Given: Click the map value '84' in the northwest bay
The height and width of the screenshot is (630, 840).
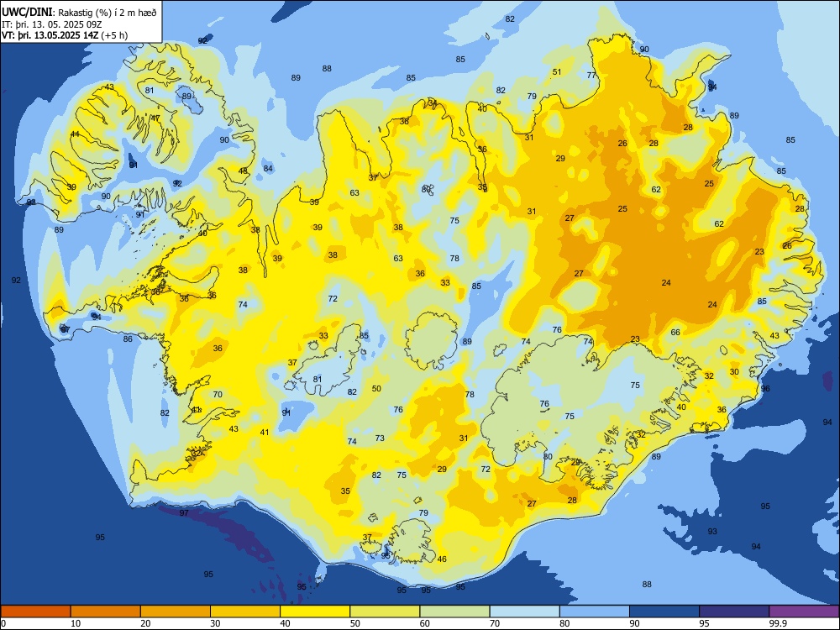Looking at the screenshot, I should coord(268,168).
